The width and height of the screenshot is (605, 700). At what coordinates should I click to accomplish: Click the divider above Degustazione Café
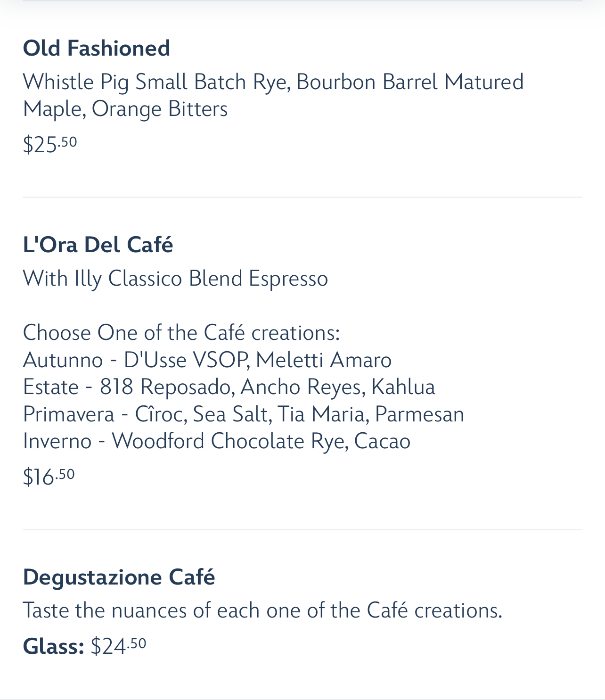coord(302,529)
